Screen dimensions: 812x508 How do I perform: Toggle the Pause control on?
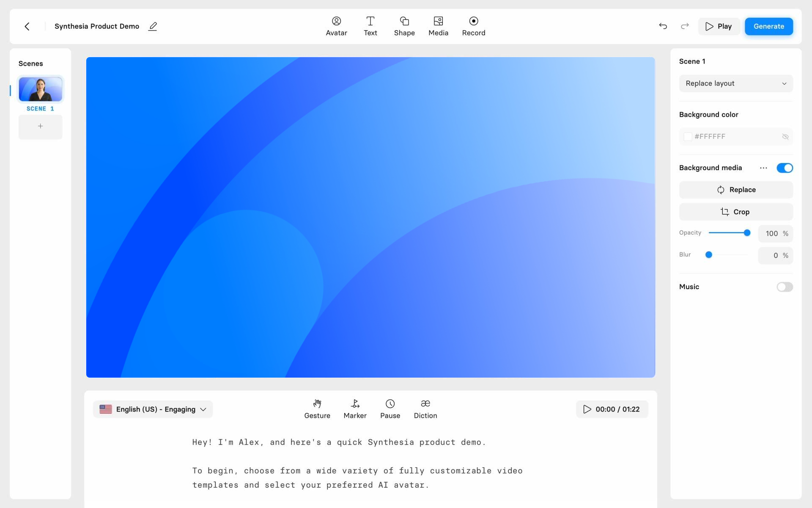point(390,409)
